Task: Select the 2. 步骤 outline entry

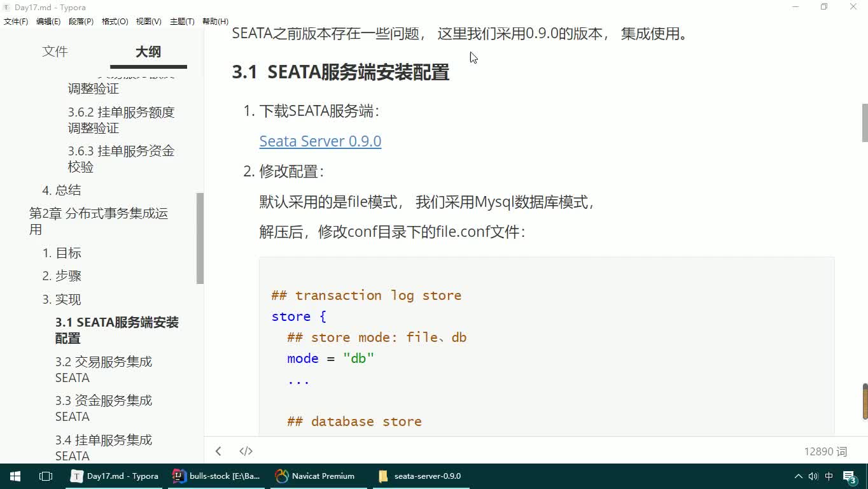Action: pyautogui.click(x=61, y=276)
